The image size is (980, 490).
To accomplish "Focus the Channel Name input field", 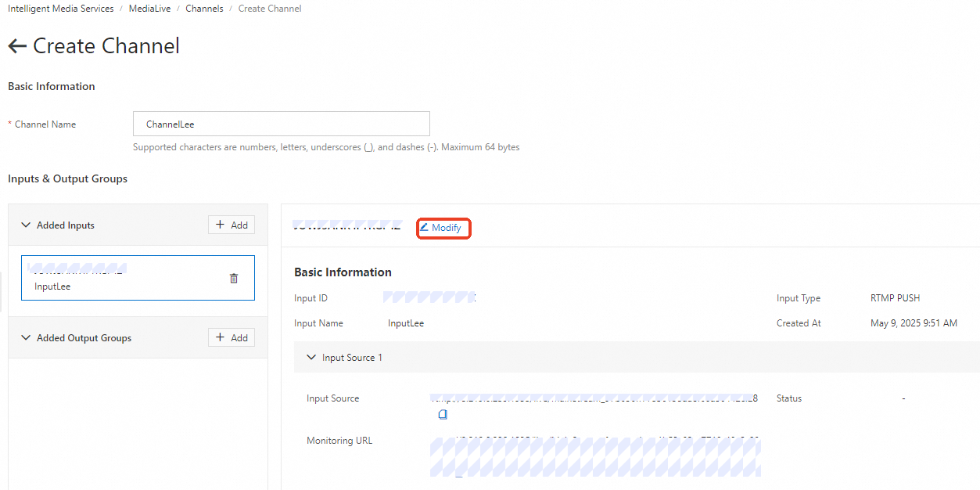I will point(282,124).
